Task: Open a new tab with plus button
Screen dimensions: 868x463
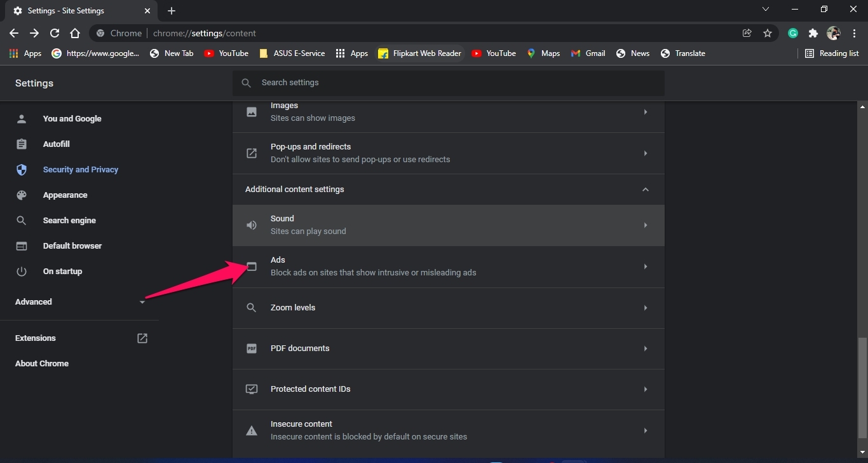Action: coord(172,11)
